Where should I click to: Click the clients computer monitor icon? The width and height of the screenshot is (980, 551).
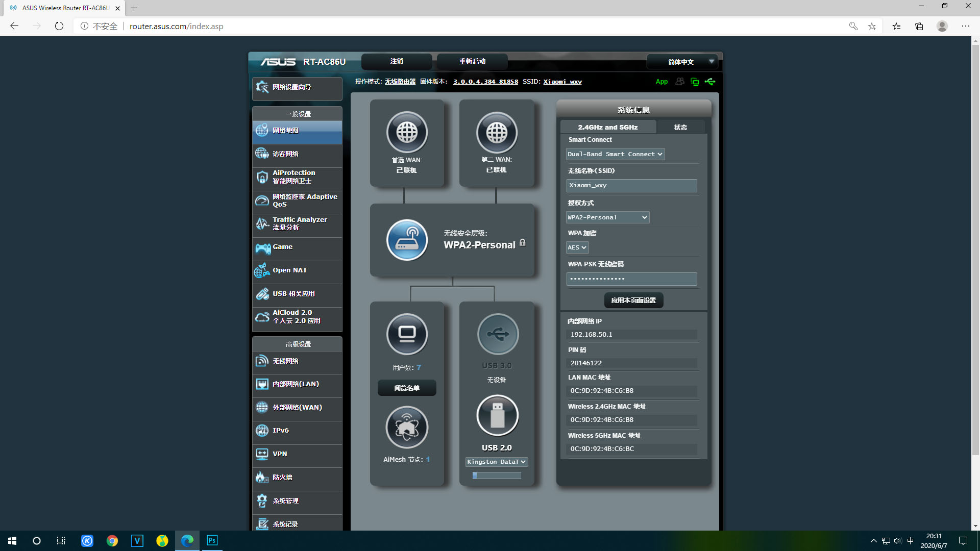click(x=407, y=334)
